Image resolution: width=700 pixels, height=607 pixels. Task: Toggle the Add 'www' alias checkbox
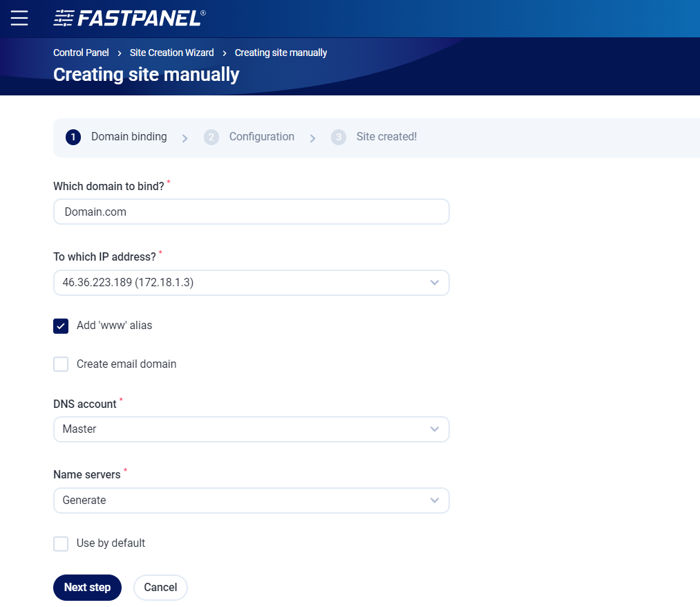click(x=61, y=326)
